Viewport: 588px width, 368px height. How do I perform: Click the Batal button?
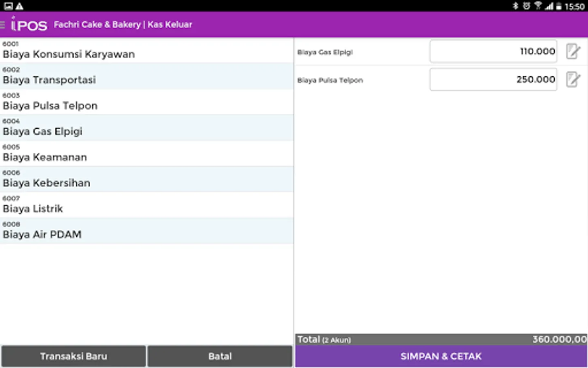pos(220,356)
